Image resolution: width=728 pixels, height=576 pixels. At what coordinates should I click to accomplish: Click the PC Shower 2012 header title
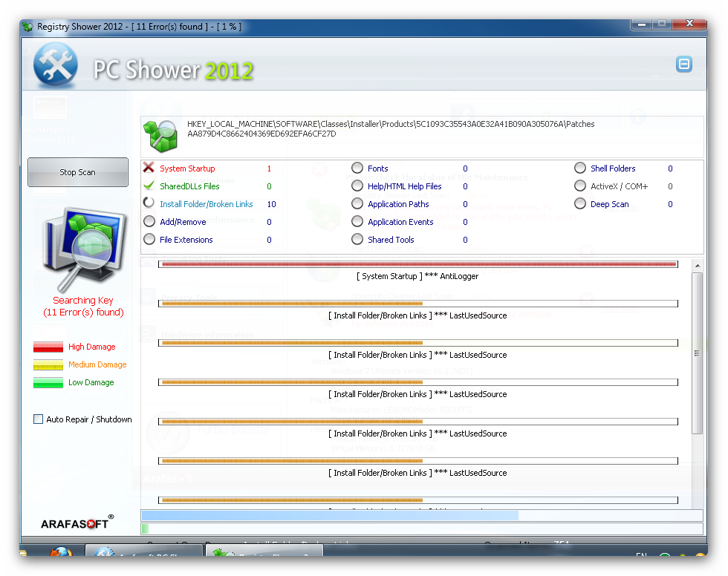(x=173, y=70)
